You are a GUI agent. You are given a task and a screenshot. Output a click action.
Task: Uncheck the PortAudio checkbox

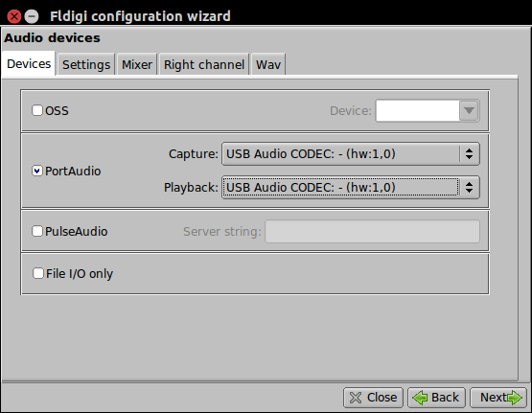click(37, 171)
